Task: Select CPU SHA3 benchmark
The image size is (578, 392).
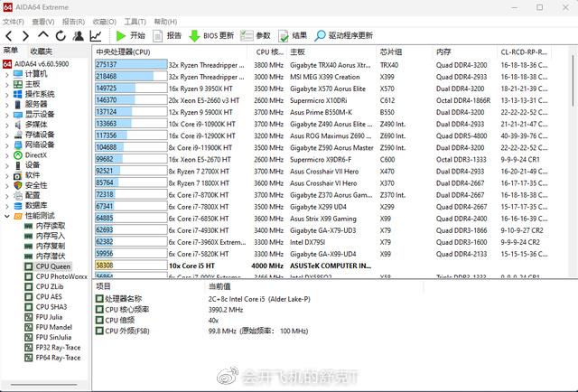Action: pos(51,307)
